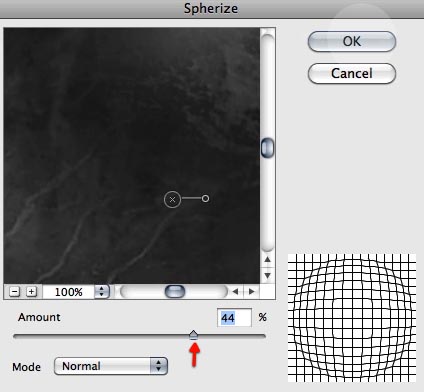This screenshot has width=424, height=392.
Task: Click the small circle handle beside crosshair
Action: pos(206,199)
